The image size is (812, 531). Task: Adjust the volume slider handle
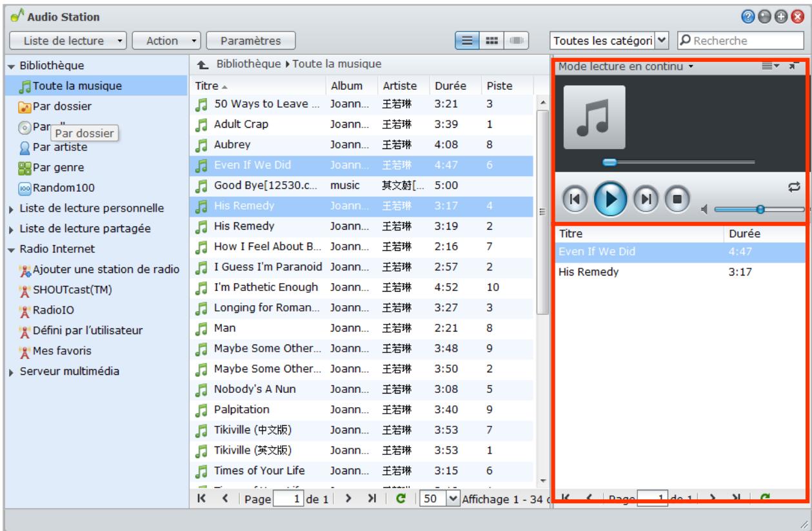pos(760,209)
